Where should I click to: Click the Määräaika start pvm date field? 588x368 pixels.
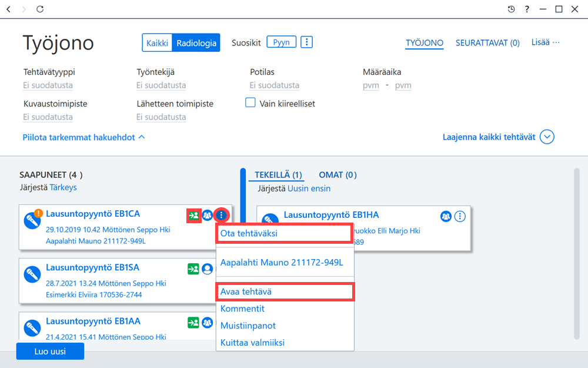(371, 85)
